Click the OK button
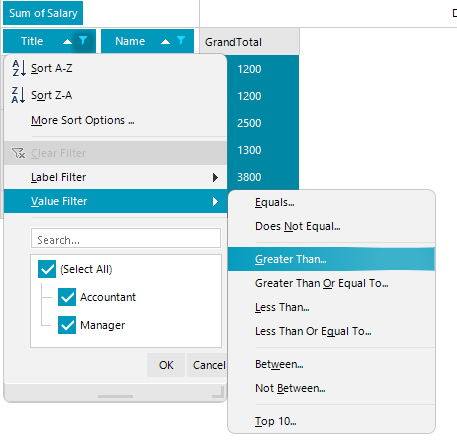457x447 pixels. 166,365
